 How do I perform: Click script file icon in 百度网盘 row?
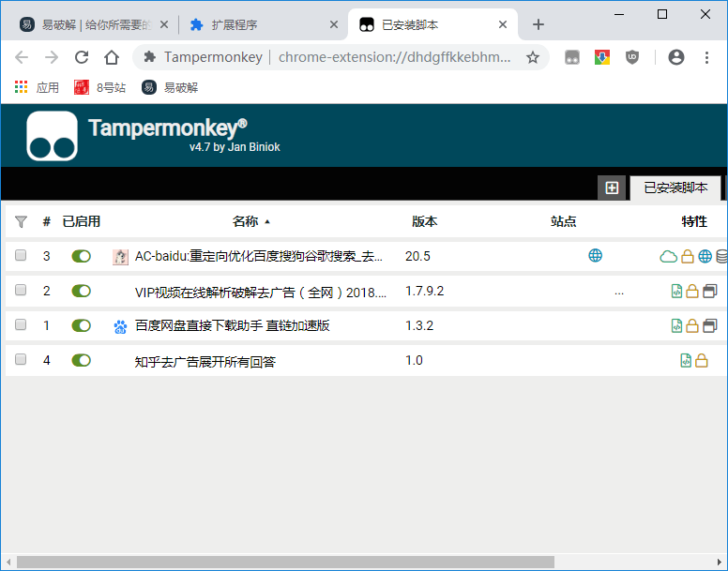click(x=676, y=325)
